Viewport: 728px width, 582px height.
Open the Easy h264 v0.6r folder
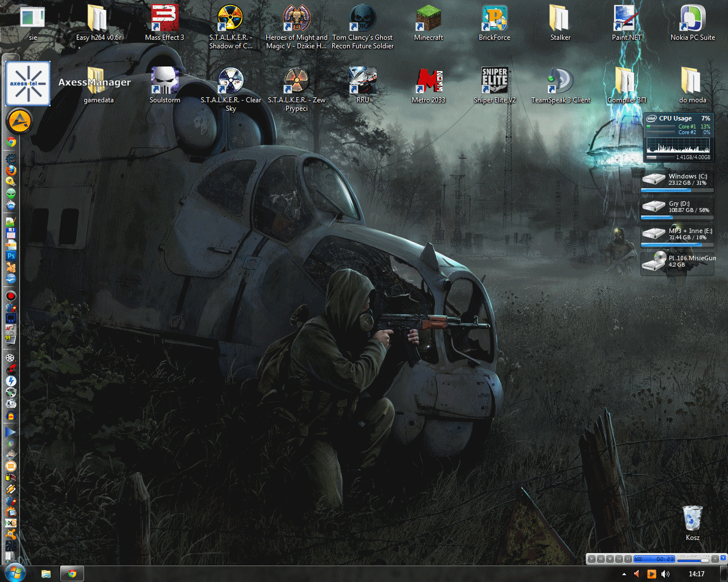(x=98, y=23)
